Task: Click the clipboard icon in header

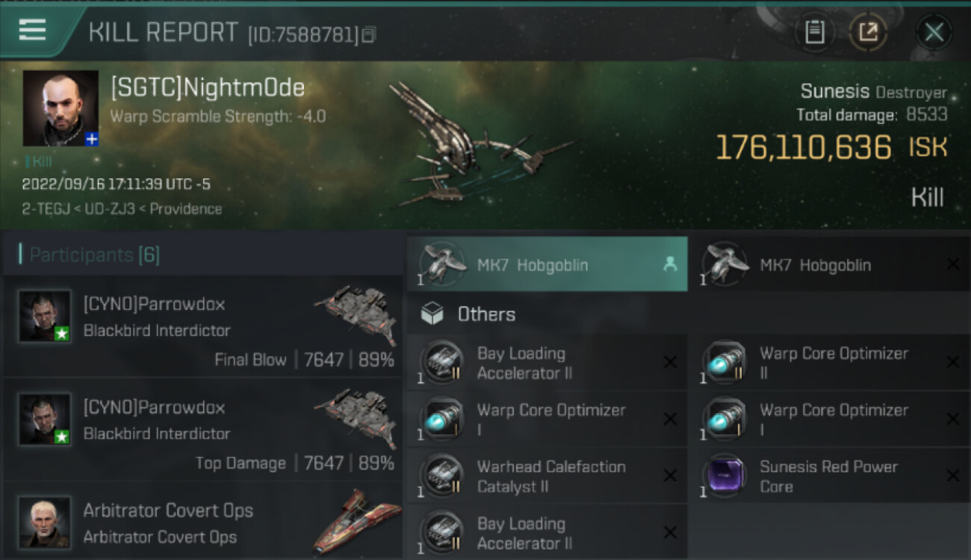Action: coord(814,32)
